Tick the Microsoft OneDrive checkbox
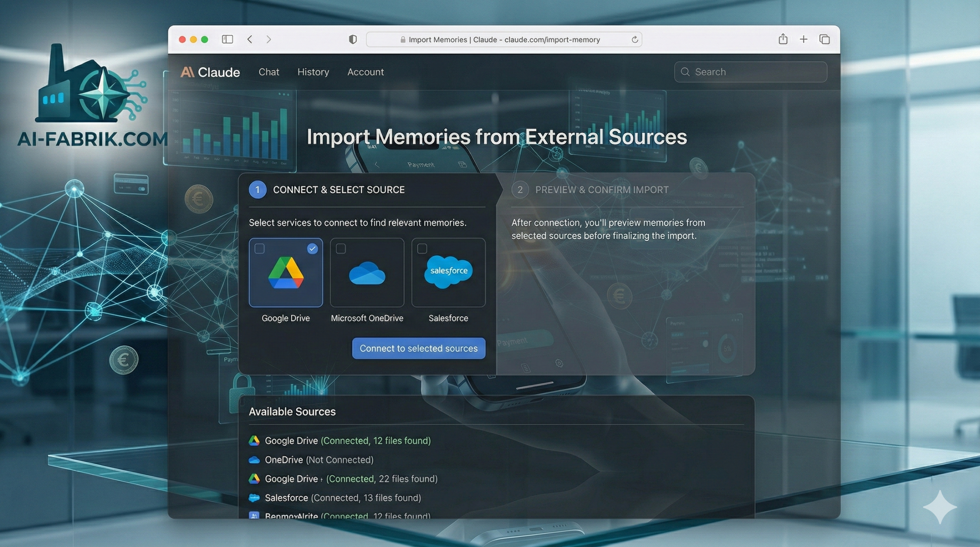 point(341,249)
